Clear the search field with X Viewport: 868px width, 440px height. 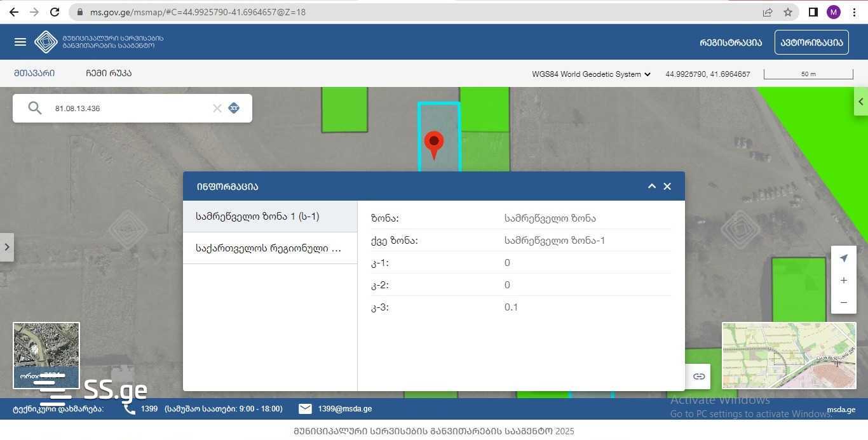point(217,108)
